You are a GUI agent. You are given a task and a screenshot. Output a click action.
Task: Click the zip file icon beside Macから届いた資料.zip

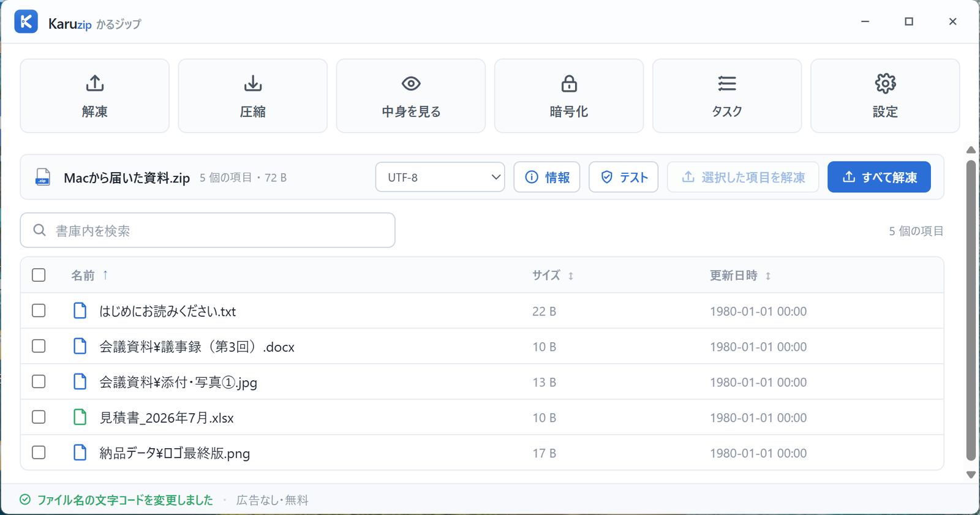pyautogui.click(x=43, y=177)
